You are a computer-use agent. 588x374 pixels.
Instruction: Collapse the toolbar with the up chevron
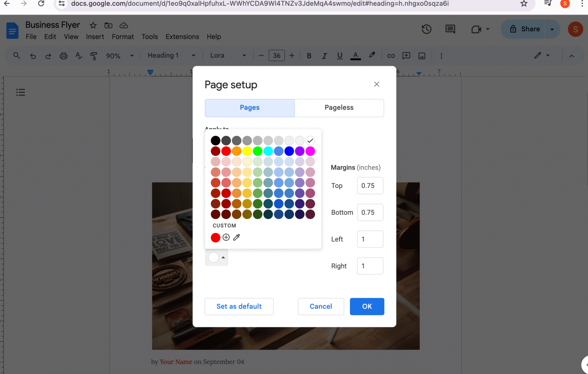coord(572,56)
